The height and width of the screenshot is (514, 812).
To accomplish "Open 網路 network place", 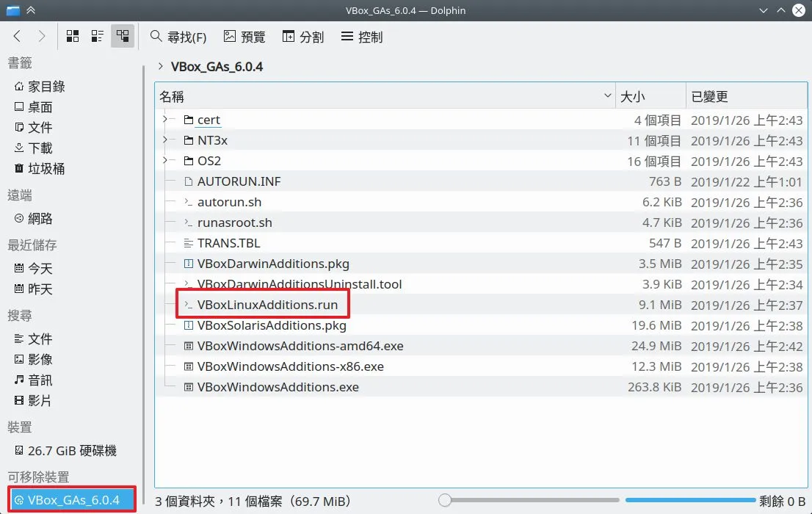I will click(34, 219).
